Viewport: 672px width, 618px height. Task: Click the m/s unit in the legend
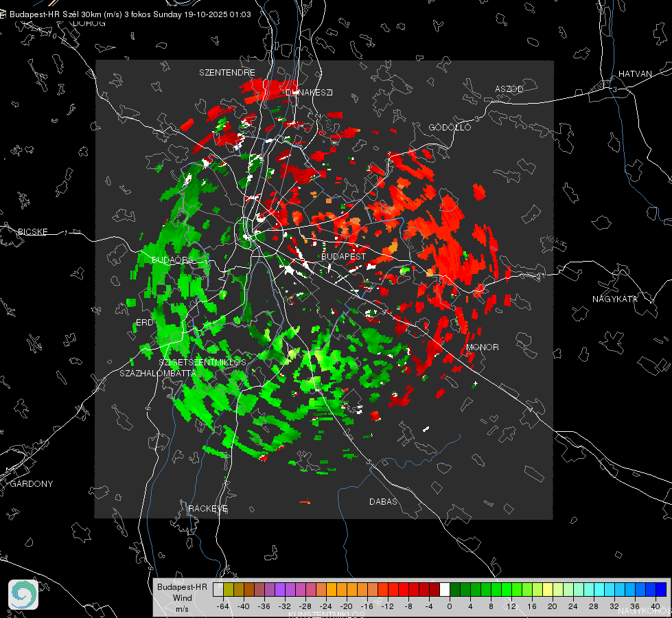tap(182, 608)
